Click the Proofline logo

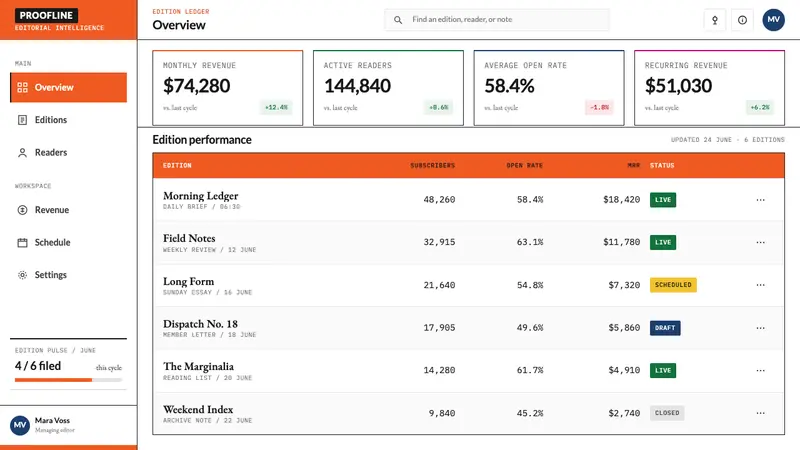[46, 15]
